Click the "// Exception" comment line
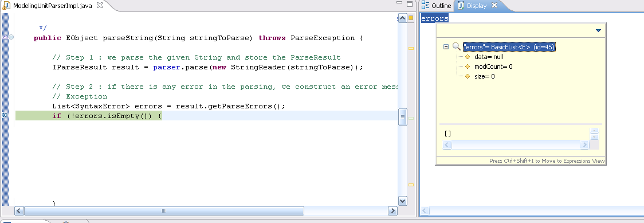Viewport: 644px width, 223px height. coord(80,96)
